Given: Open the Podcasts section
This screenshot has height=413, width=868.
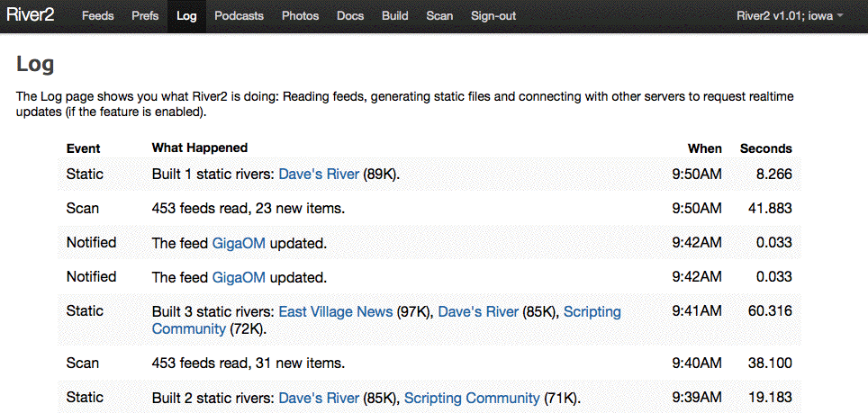Looking at the screenshot, I should pos(240,16).
